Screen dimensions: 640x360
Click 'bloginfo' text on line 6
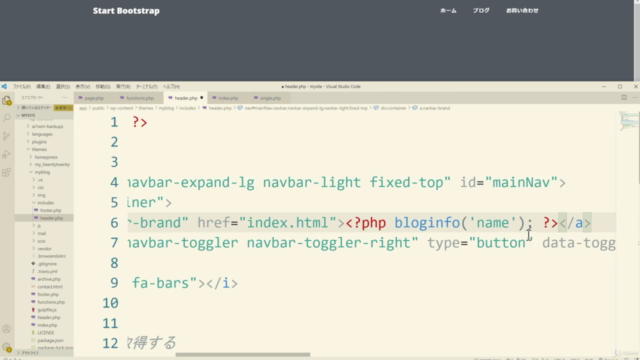pos(427,223)
